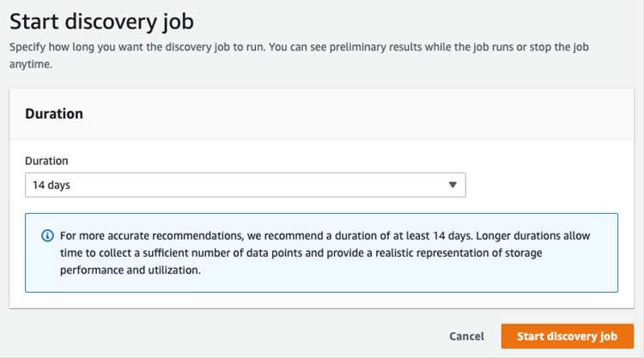Click the gray Duration panel header bar
This screenshot has width=644, height=358.
pos(321,114)
